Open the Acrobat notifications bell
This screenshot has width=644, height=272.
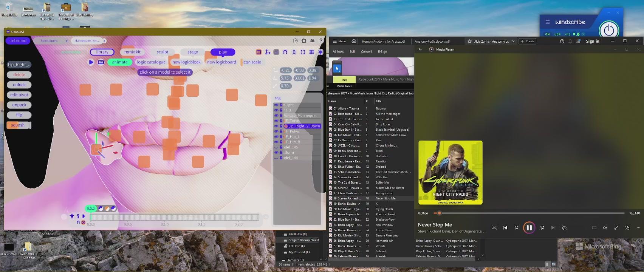(570, 41)
